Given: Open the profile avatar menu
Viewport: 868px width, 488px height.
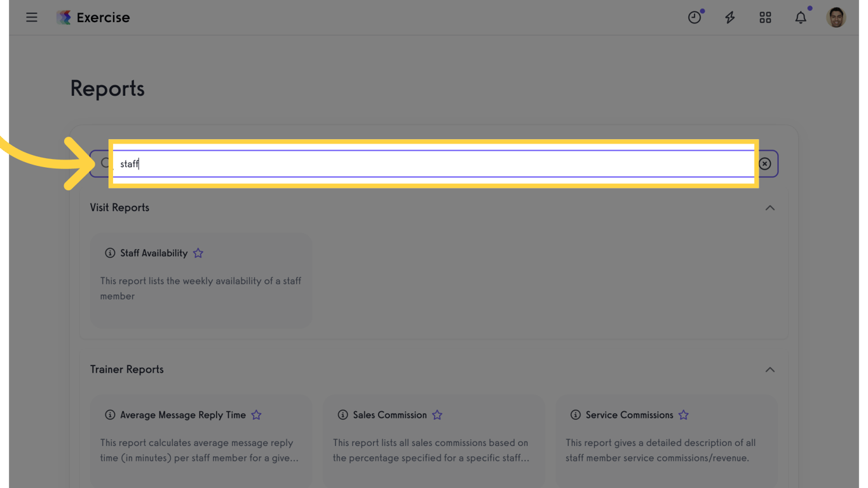Looking at the screenshot, I should coord(836,17).
